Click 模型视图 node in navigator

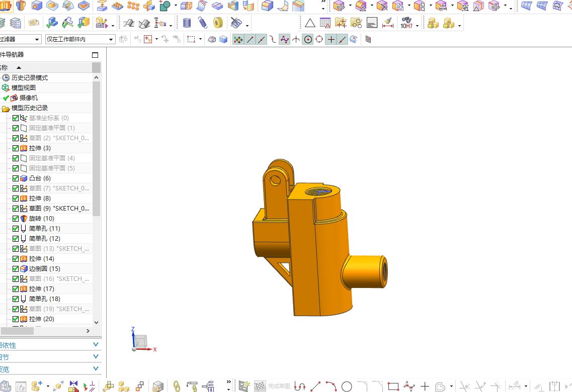coord(24,88)
